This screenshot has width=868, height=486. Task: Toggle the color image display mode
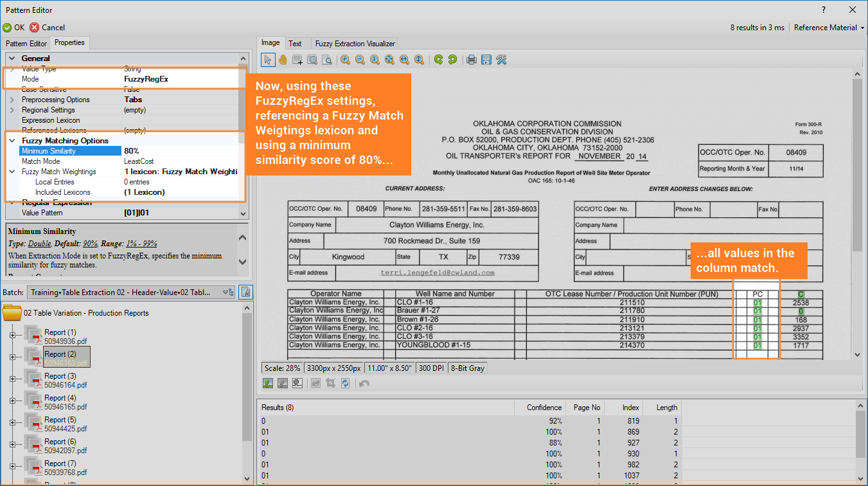pyautogui.click(x=268, y=383)
